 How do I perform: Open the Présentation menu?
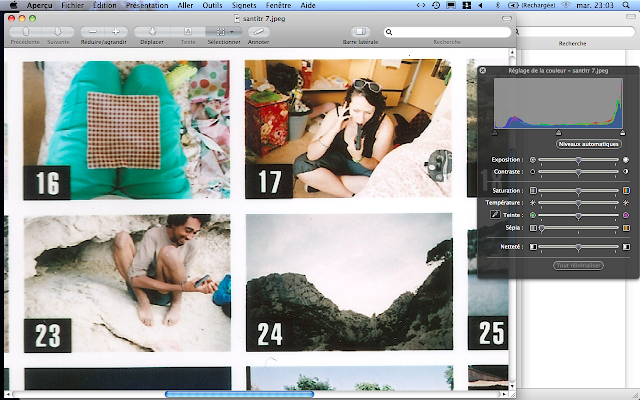pos(147,5)
